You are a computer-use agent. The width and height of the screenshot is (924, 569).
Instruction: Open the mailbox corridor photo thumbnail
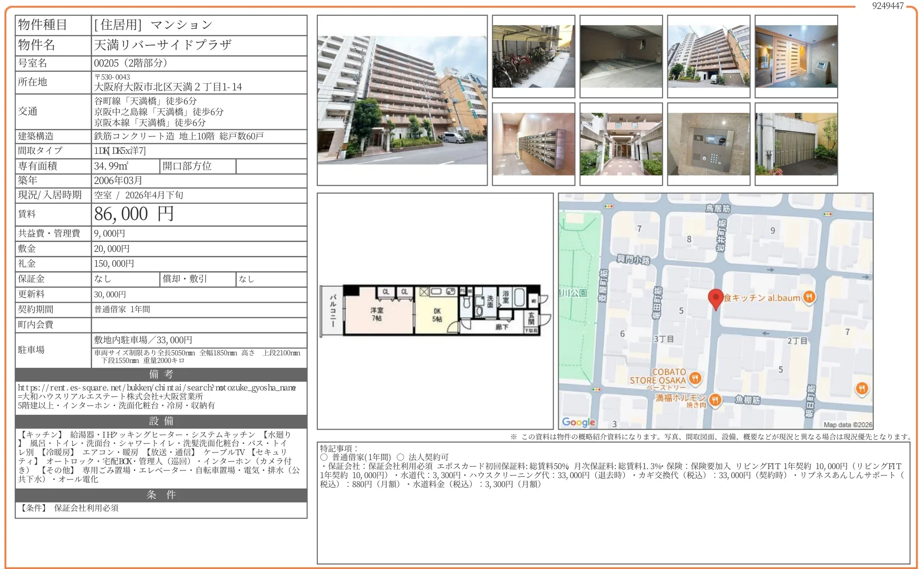pyautogui.click(x=533, y=144)
